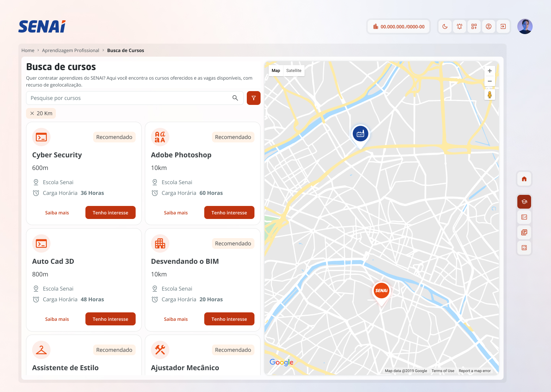This screenshot has height=392, width=551.
Task: Open the course filter icon
Action: 253,98
